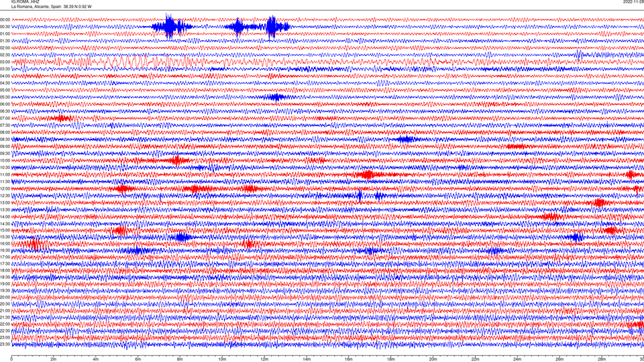The image size is (644, 362).
Task: Pick the 01:00 row label
Action: click(x=5, y=34)
